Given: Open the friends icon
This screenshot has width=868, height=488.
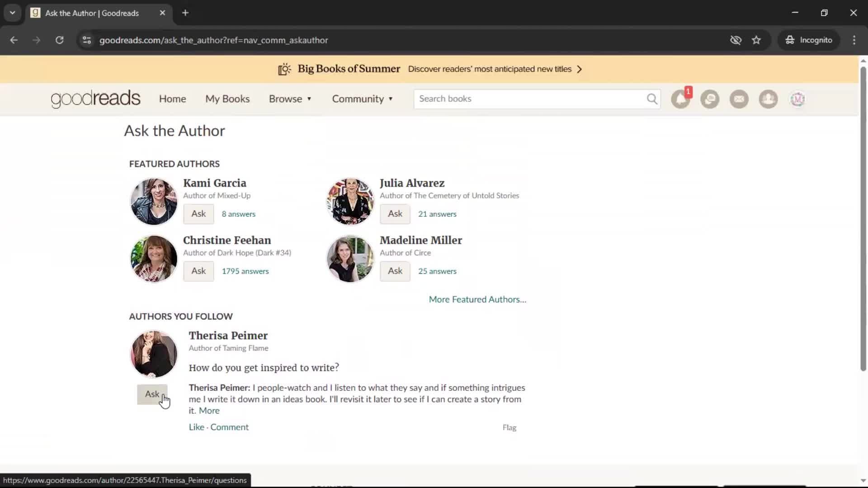Looking at the screenshot, I should [768, 99].
